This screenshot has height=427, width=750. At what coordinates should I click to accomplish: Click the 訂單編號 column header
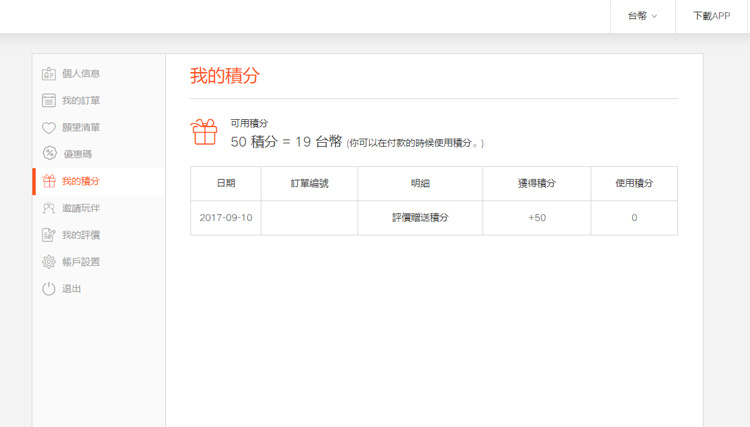(309, 183)
